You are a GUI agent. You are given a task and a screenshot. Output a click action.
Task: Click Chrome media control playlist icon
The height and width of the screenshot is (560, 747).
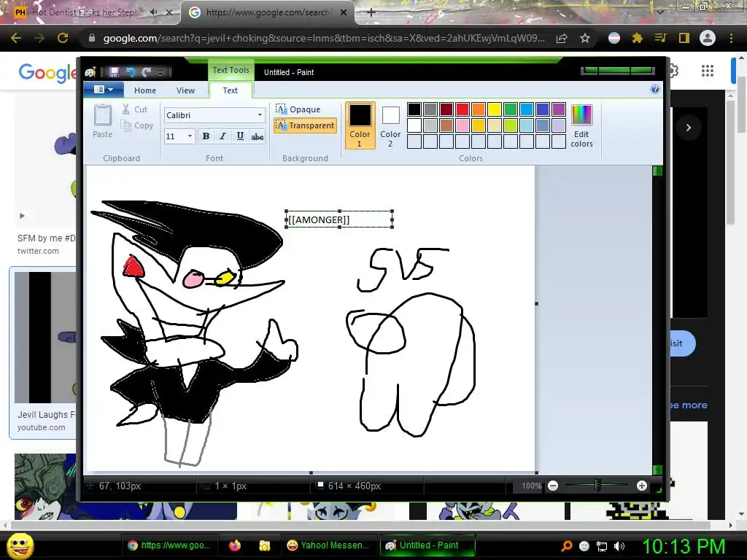coord(660,38)
